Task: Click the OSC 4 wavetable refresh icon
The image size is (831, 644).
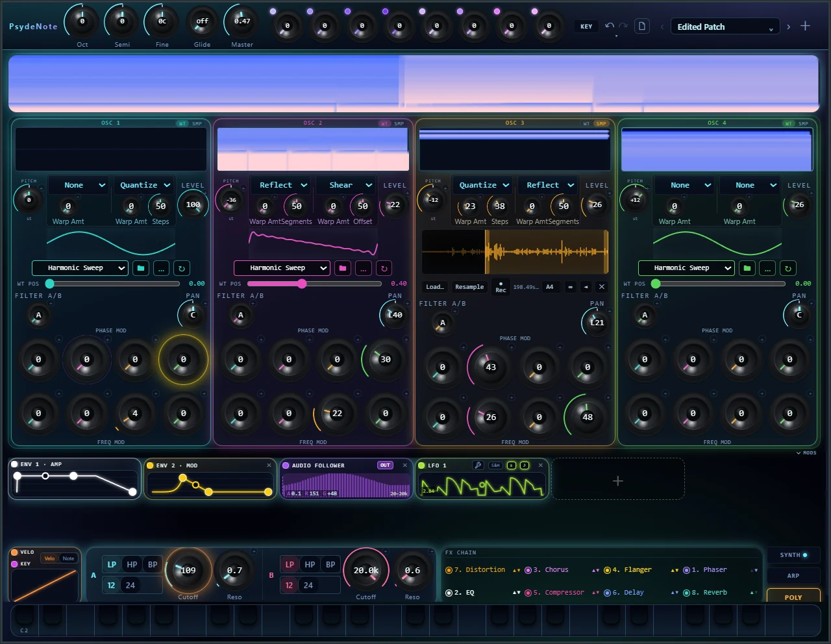Action: [x=788, y=268]
